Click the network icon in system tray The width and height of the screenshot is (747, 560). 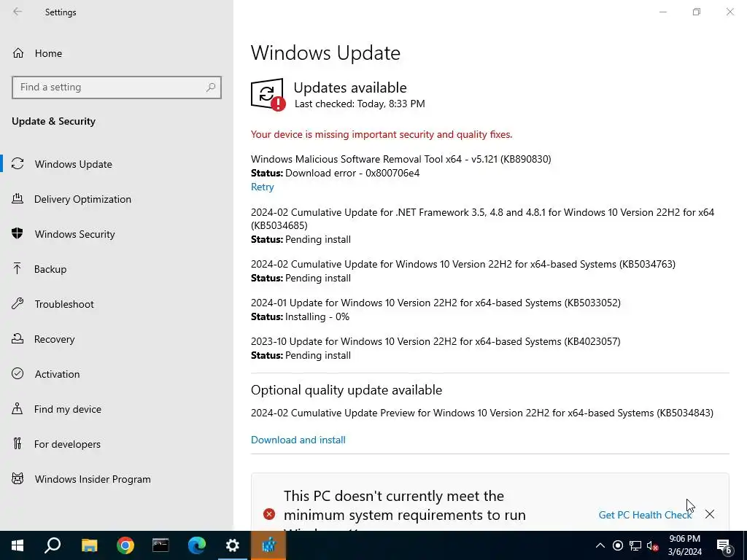pyautogui.click(x=635, y=545)
